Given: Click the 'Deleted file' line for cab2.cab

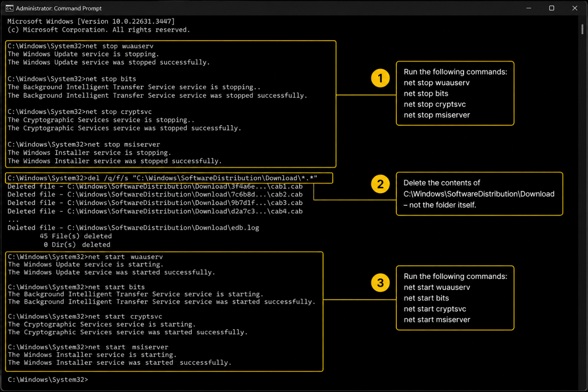Looking at the screenshot, I should point(155,195).
